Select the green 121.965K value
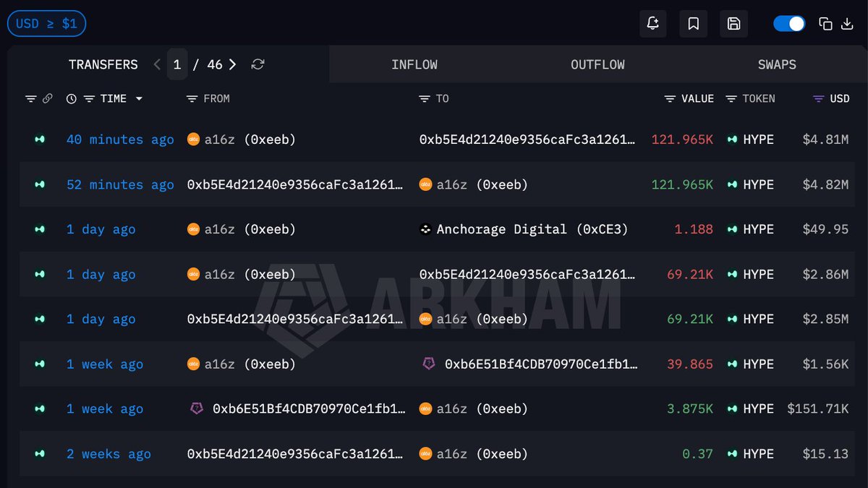The image size is (868, 488). tap(682, 184)
